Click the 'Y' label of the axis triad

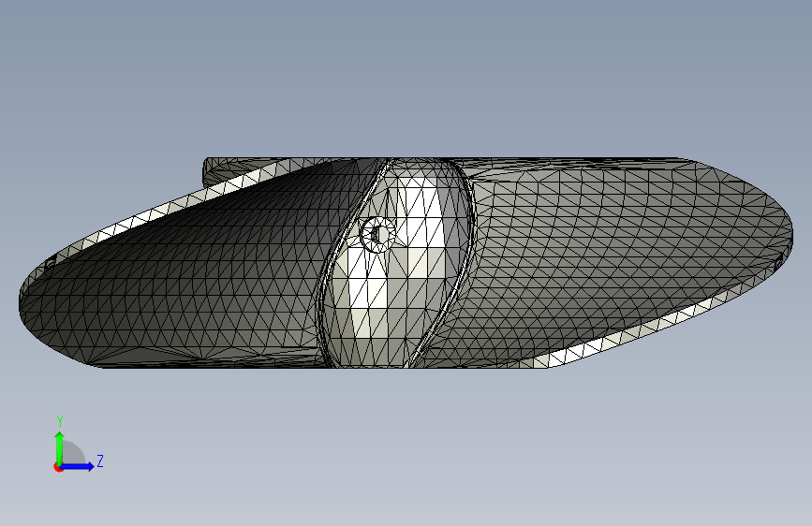click(60, 421)
